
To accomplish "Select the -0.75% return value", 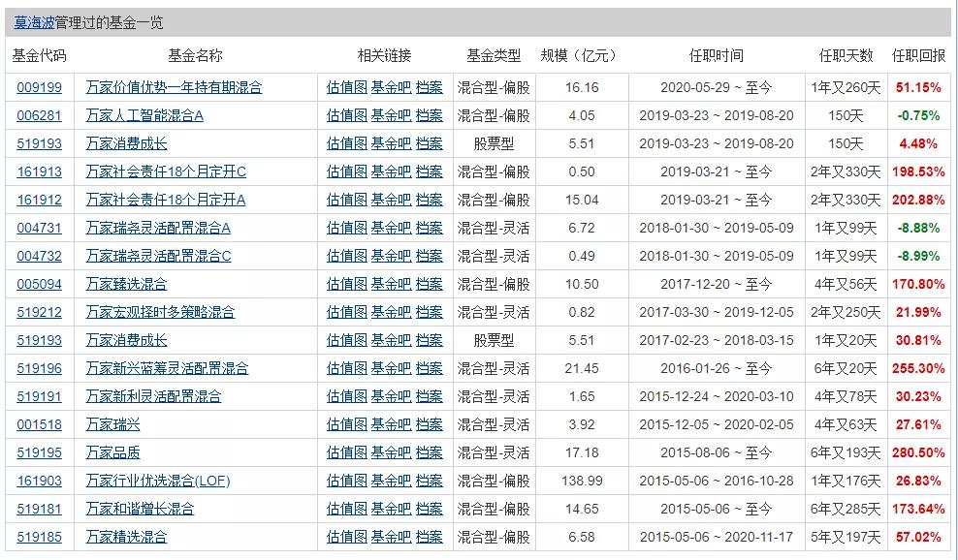I will [918, 115].
